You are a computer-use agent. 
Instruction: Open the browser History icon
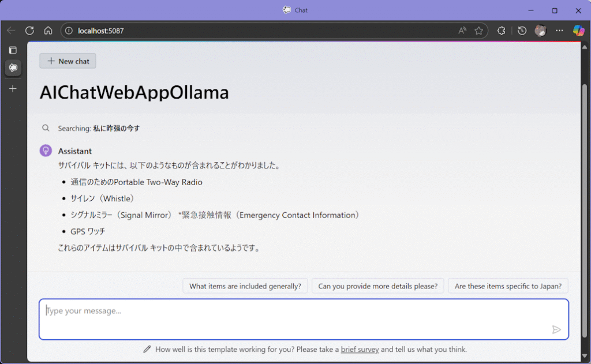click(522, 31)
